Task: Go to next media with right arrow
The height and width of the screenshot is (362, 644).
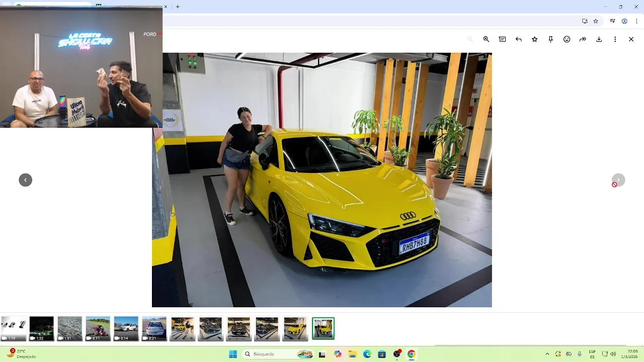Action: pos(618,180)
